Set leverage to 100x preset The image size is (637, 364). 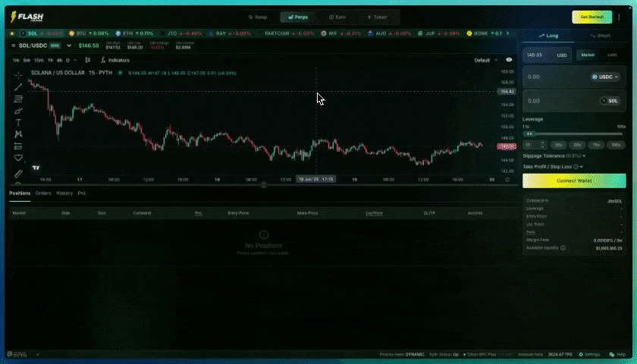tap(617, 144)
